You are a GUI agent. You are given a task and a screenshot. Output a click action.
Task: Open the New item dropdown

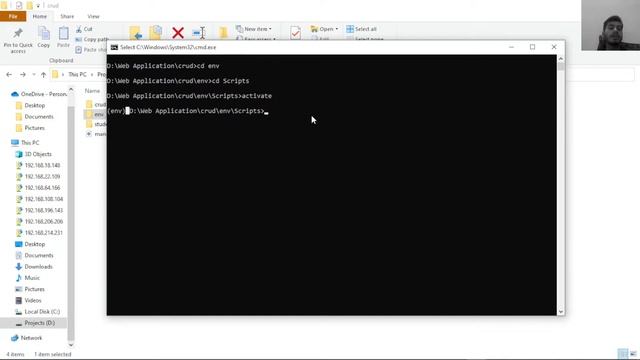pos(254,29)
